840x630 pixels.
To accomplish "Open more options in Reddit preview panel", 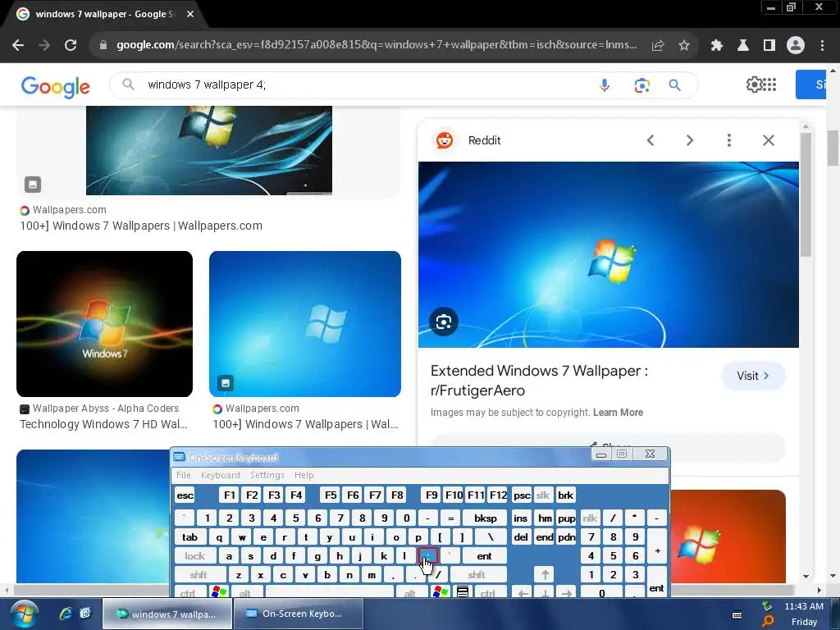I will pyautogui.click(x=728, y=140).
